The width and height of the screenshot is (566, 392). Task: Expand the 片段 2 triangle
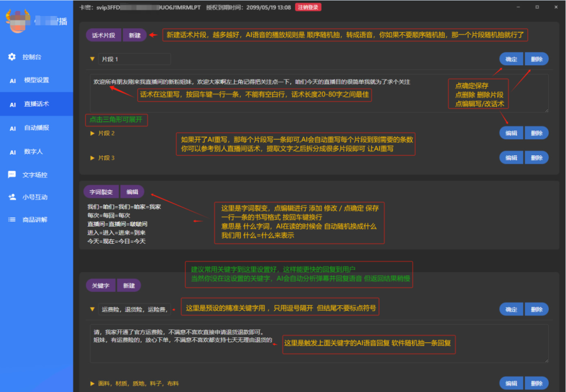pos(92,133)
